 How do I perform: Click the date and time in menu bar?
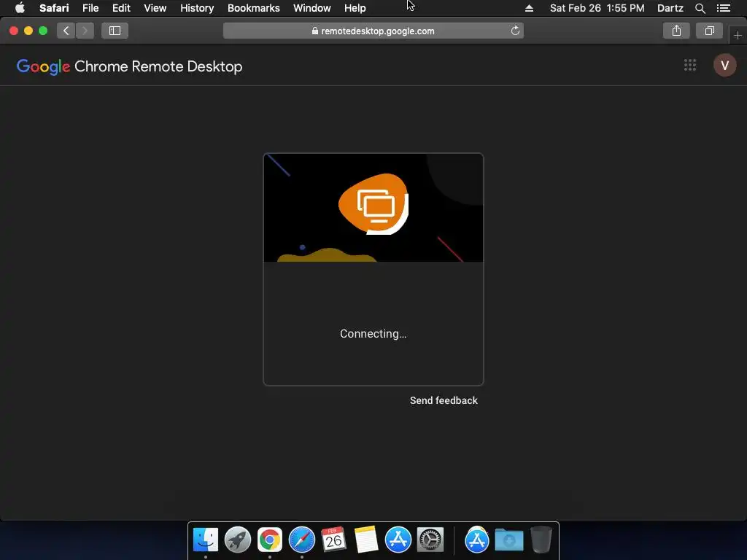(597, 8)
